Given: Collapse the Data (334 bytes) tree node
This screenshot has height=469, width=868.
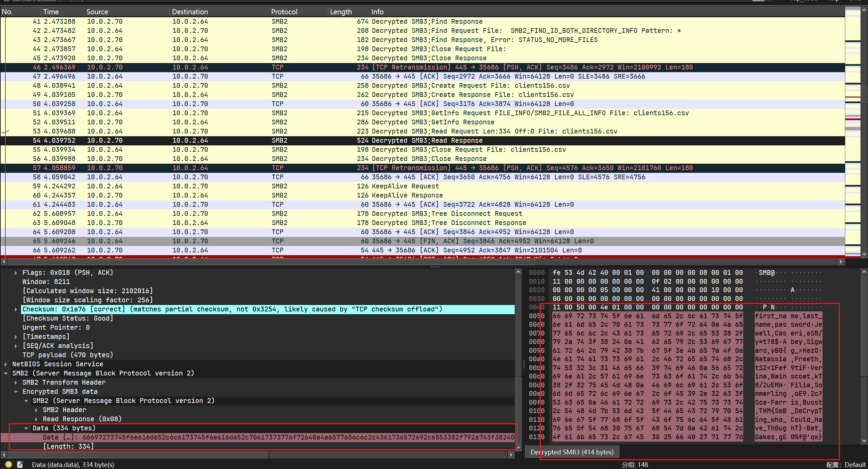Looking at the screenshot, I should coord(26,428).
